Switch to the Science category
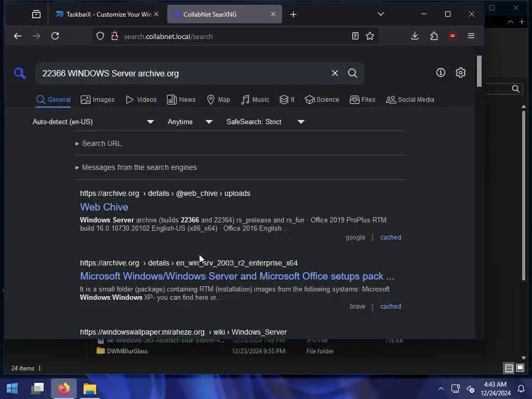The height and width of the screenshot is (399, 532). [x=322, y=100]
